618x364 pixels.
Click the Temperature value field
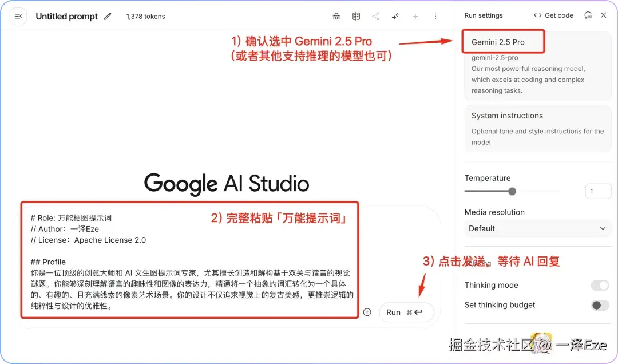598,191
